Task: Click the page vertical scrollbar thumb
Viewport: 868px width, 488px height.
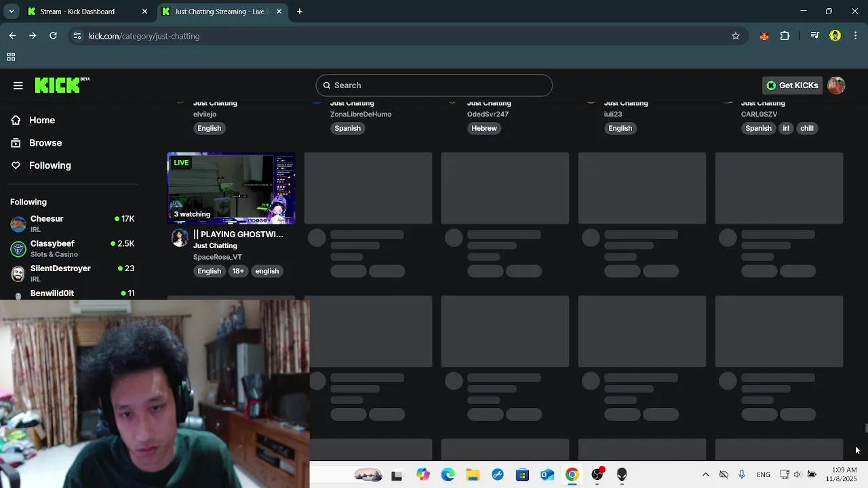Action: 866,428
